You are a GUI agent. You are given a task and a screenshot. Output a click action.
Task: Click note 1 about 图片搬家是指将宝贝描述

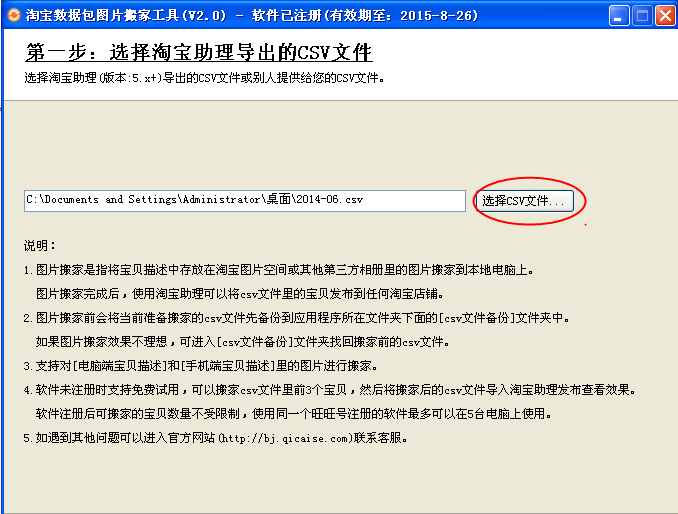pyautogui.click(x=279, y=270)
